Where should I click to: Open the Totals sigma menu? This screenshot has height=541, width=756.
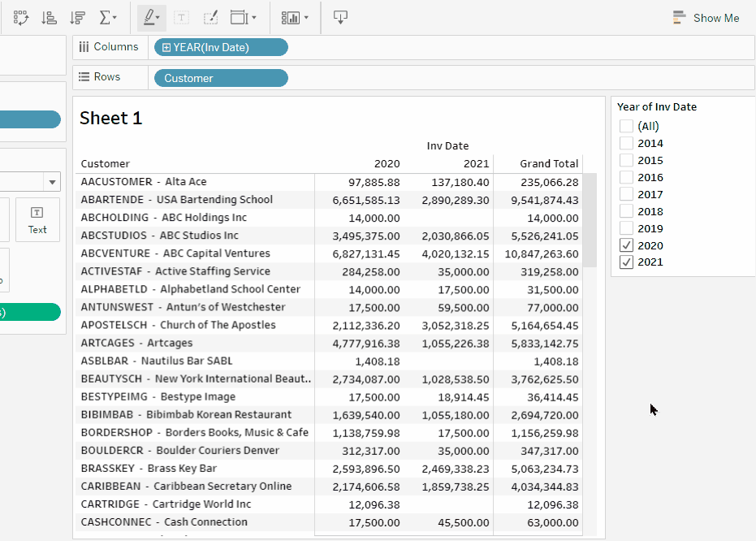pos(107,17)
